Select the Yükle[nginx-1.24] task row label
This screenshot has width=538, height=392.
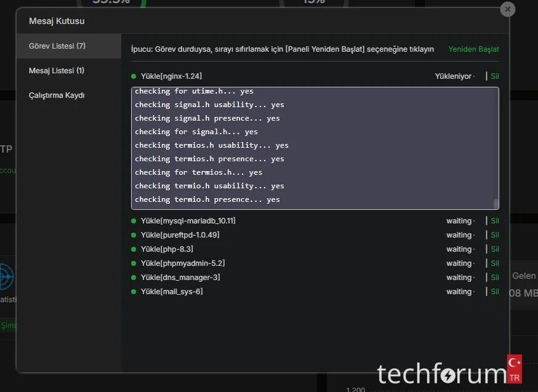[171, 76]
